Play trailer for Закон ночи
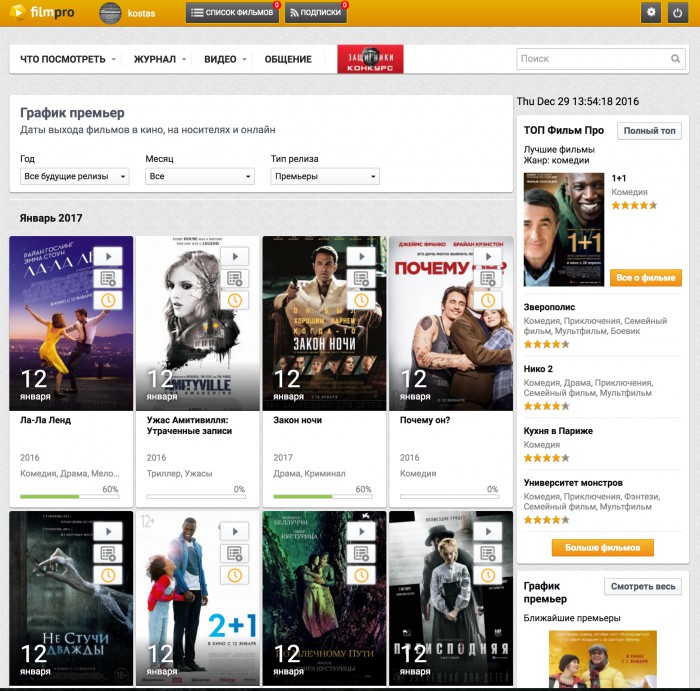 (361, 256)
